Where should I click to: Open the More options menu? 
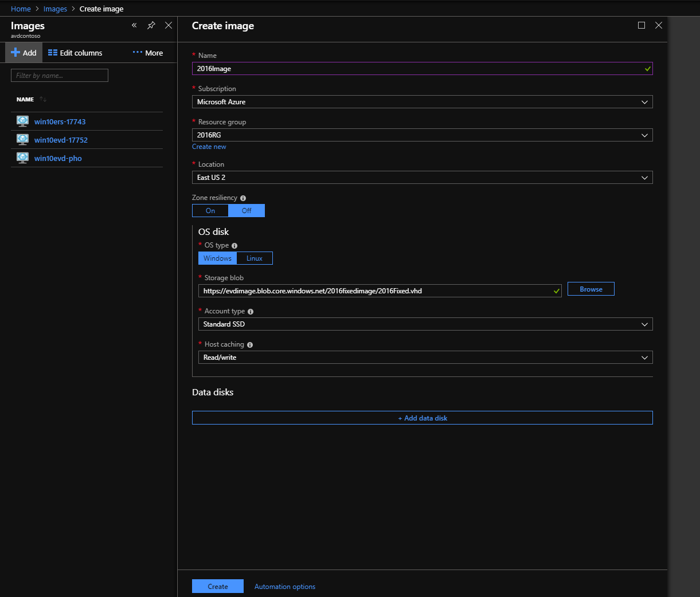click(147, 52)
